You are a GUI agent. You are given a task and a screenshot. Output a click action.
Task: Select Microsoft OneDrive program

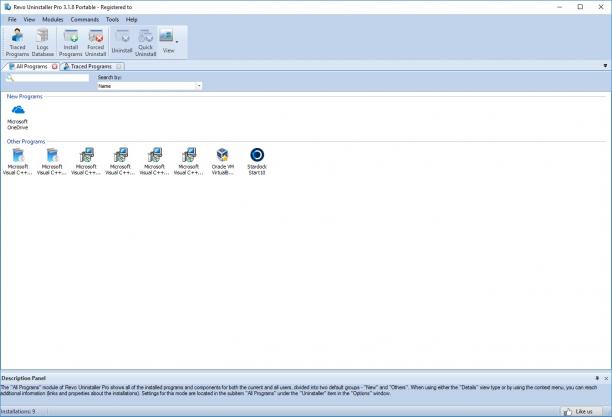[x=18, y=116]
